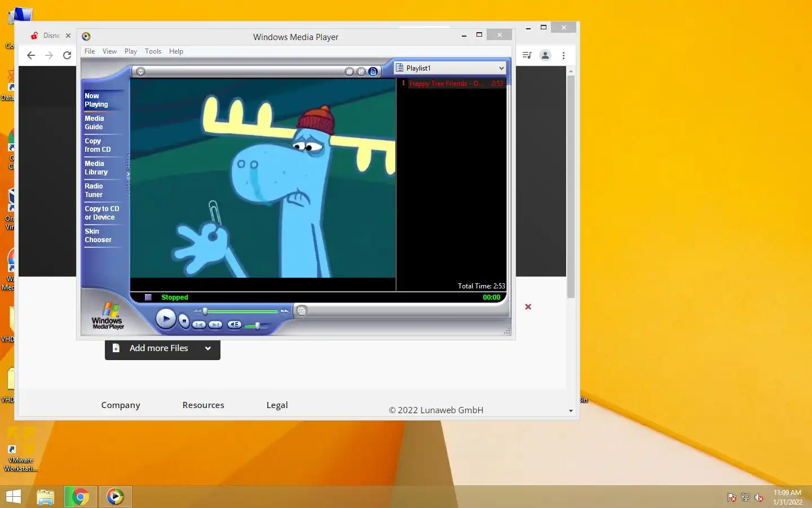Screen dimensions: 812x508
Task: Click the fast forward arrows beside seek bar
Action: (x=285, y=311)
